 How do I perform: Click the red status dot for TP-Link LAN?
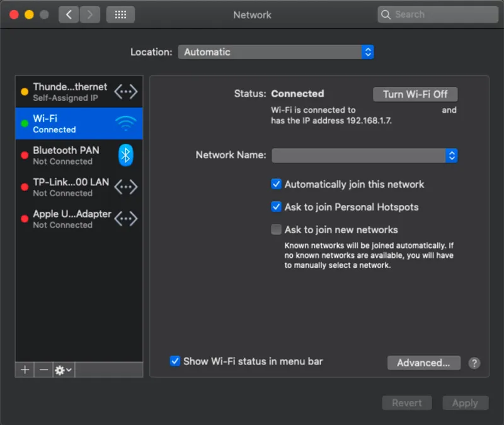pyautogui.click(x=25, y=187)
